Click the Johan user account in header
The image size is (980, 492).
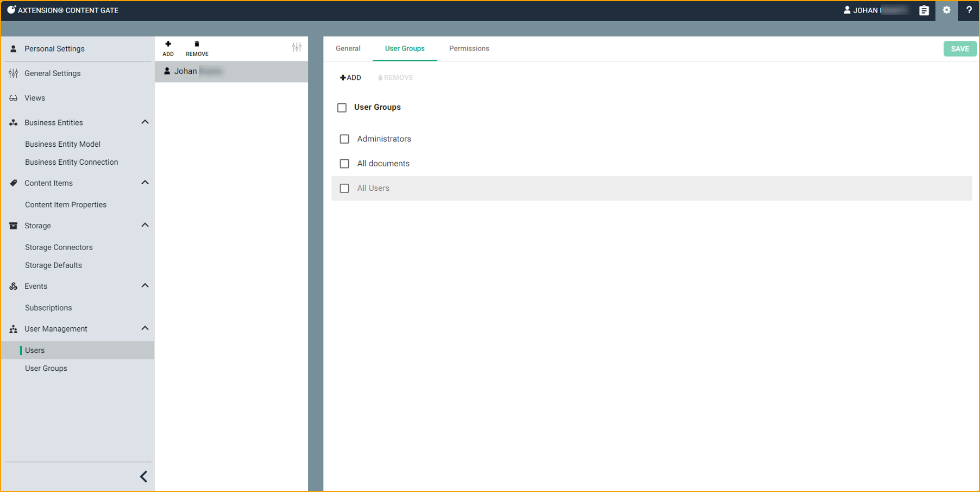click(x=875, y=10)
